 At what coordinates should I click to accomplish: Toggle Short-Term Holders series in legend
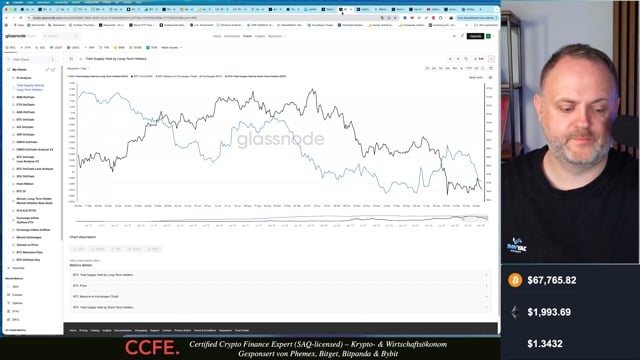(x=256, y=76)
